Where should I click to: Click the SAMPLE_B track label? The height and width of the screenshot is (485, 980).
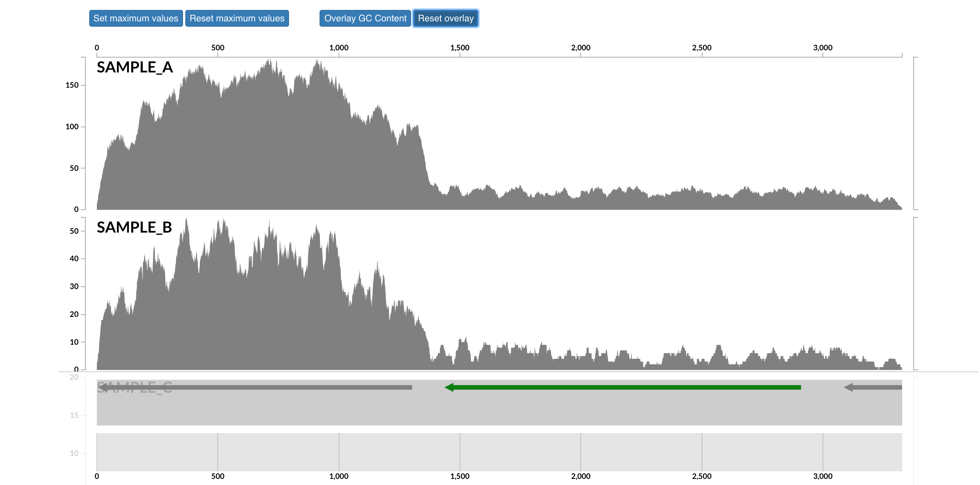click(134, 228)
